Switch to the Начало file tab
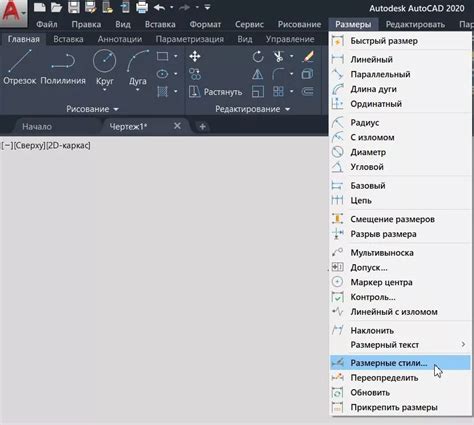 (37, 127)
